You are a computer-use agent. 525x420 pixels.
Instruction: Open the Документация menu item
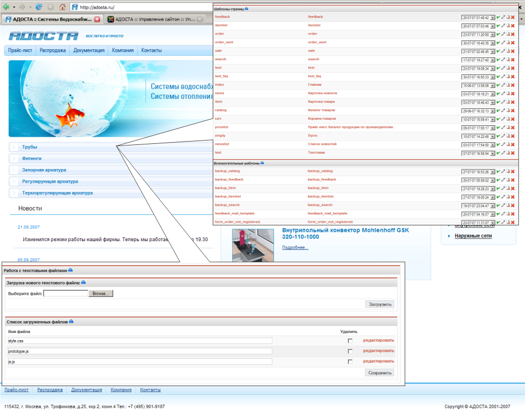89,50
